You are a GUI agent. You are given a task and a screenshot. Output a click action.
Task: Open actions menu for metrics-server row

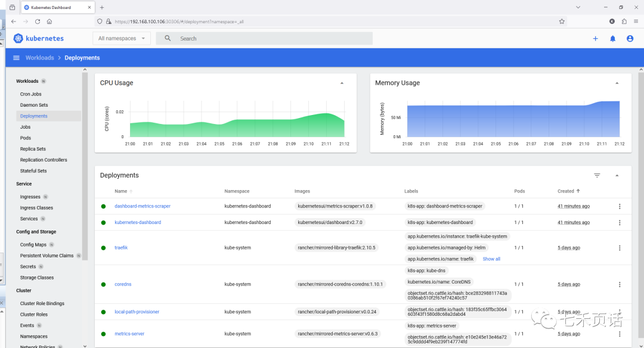[x=620, y=334]
